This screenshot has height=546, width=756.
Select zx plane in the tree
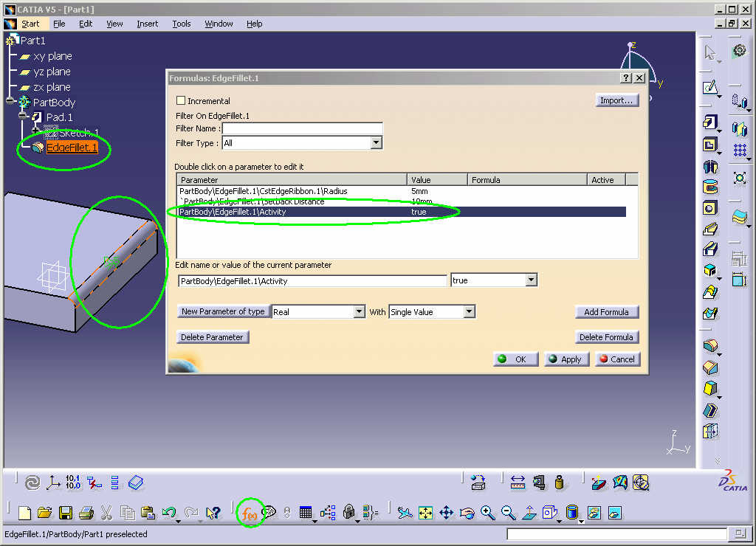pyautogui.click(x=52, y=87)
